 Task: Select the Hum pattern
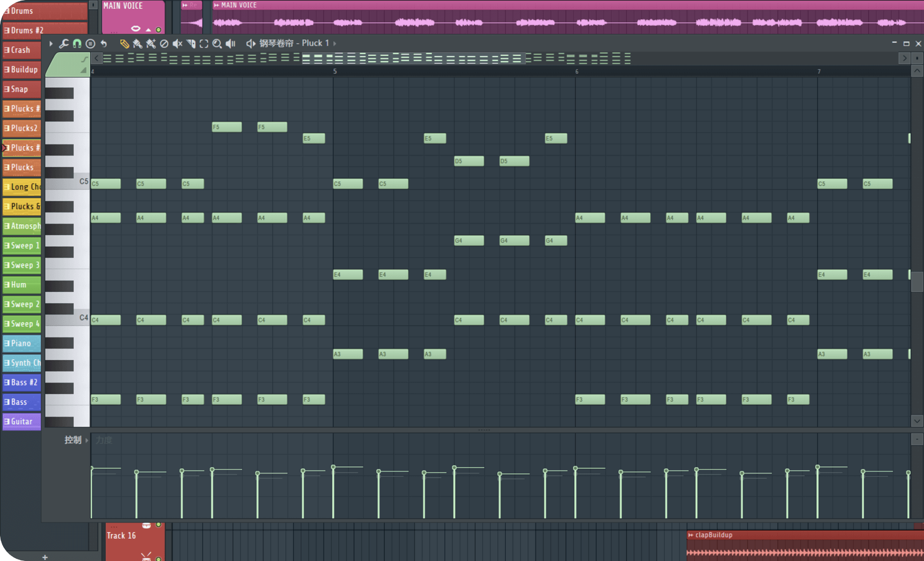pyautogui.click(x=22, y=285)
